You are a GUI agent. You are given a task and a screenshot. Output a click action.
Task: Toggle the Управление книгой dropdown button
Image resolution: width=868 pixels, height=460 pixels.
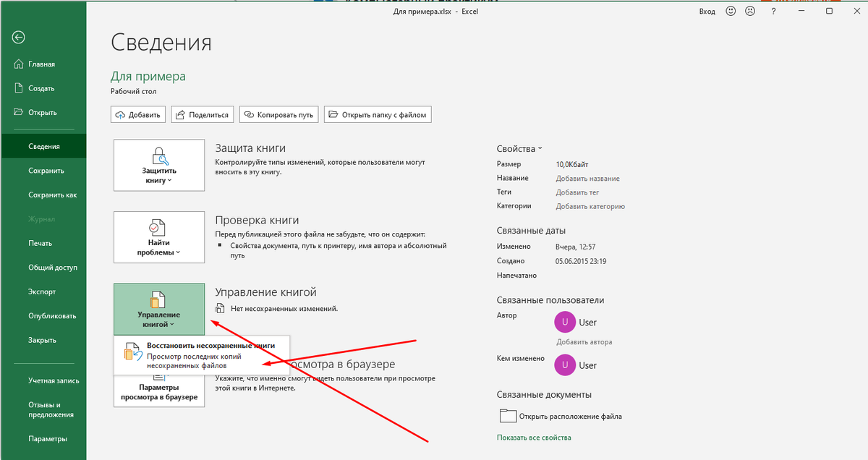click(x=159, y=309)
